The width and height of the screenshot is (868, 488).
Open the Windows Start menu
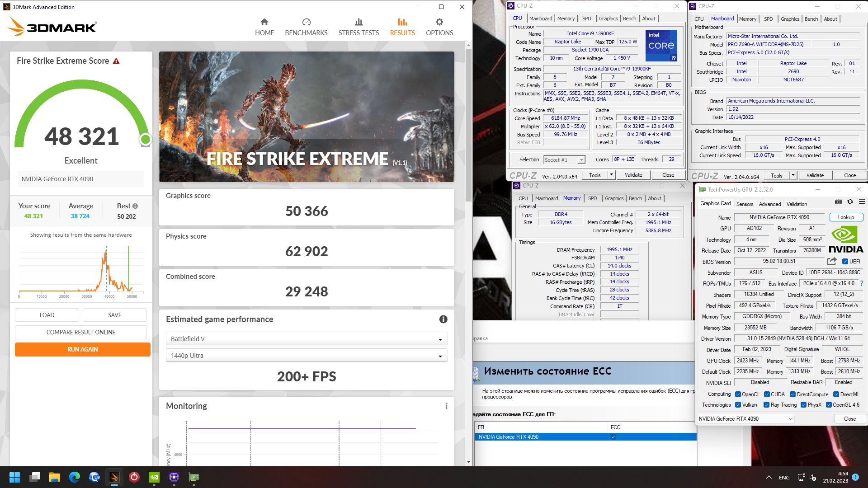point(14,477)
